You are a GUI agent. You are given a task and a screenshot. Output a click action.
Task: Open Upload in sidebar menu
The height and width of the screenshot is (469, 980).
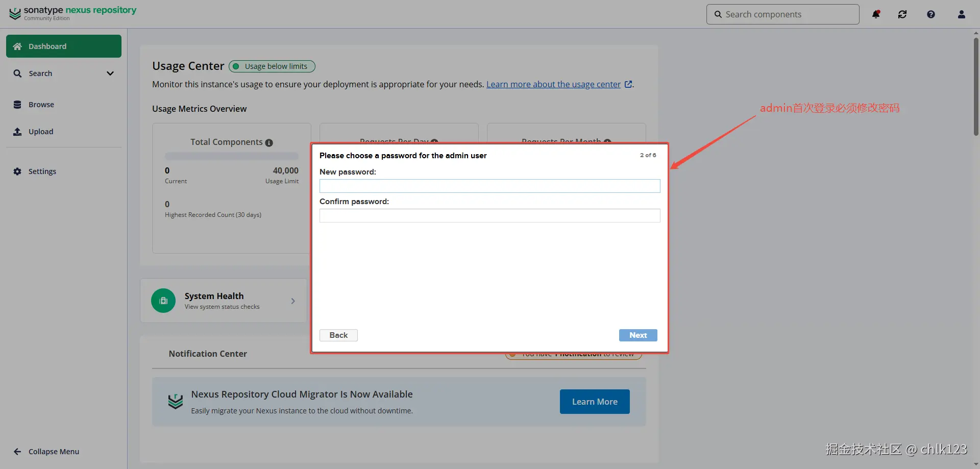pyautogui.click(x=64, y=132)
